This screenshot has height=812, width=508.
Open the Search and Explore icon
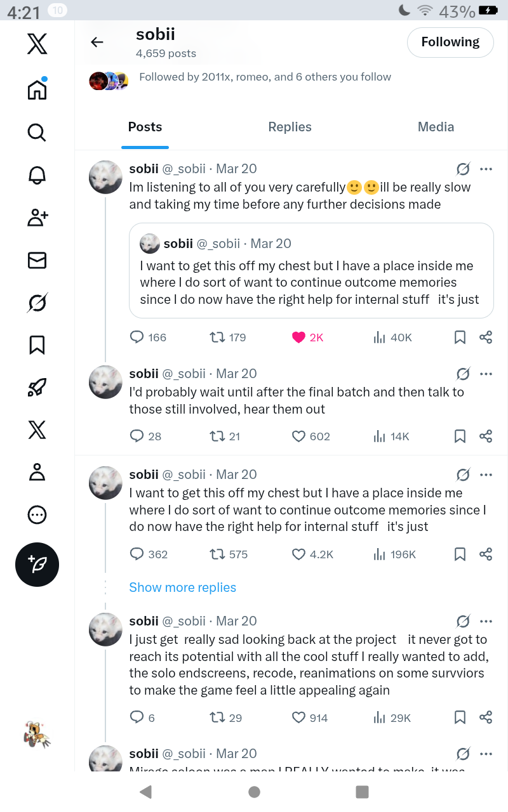(37, 132)
